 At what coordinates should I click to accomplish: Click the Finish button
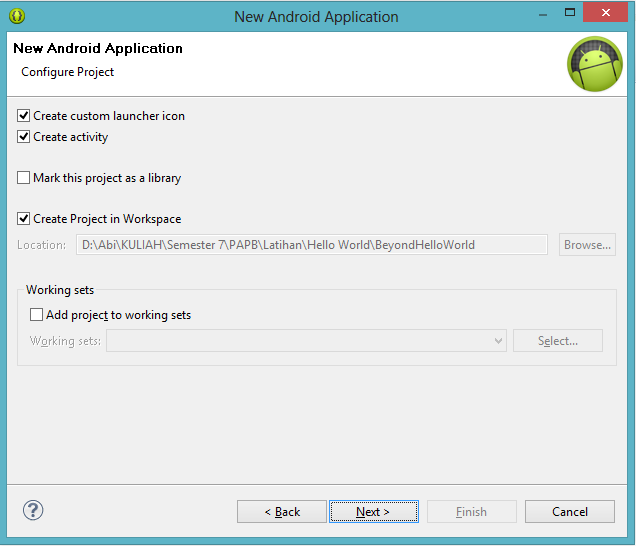click(472, 512)
